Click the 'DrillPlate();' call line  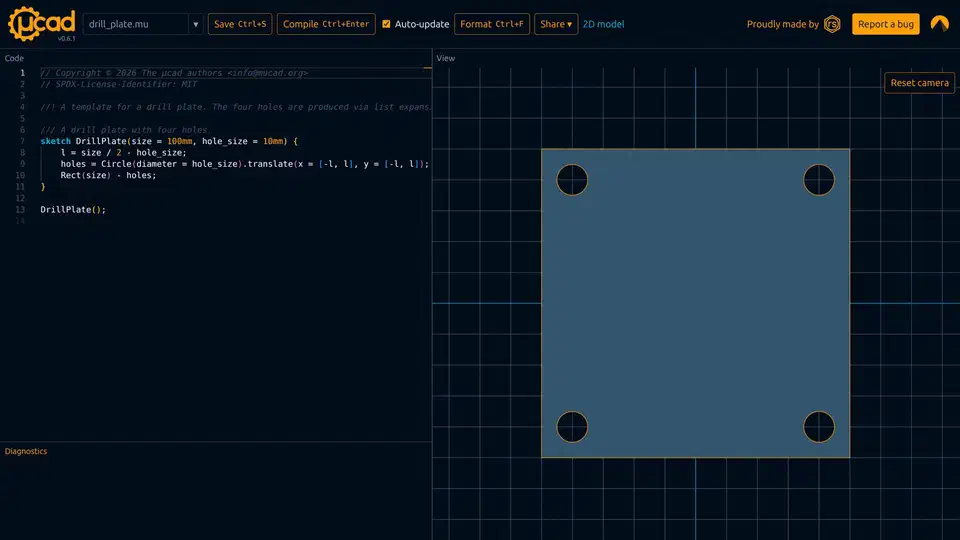point(73,209)
